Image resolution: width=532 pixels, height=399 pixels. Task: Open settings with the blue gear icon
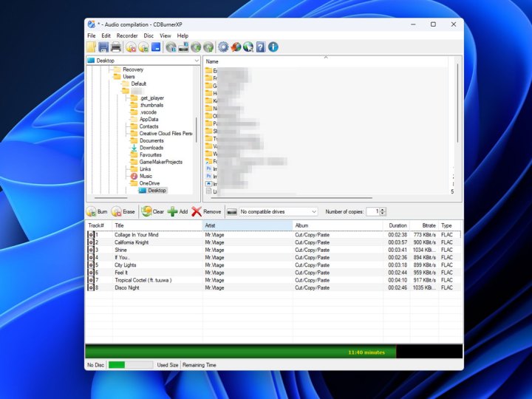pos(223,47)
